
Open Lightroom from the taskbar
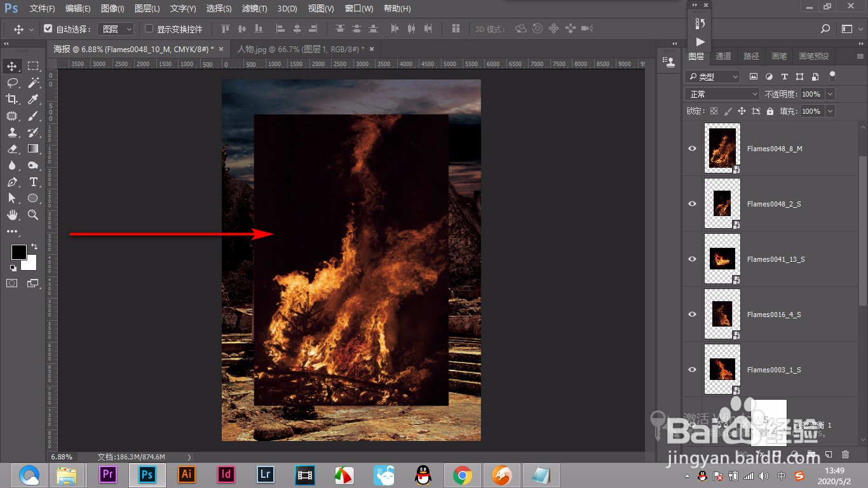tap(266, 474)
